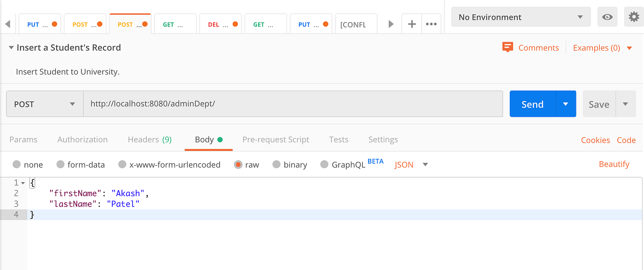The width and height of the screenshot is (644, 270).
Task: Switch body type to GraphQL
Action: tap(343, 164)
